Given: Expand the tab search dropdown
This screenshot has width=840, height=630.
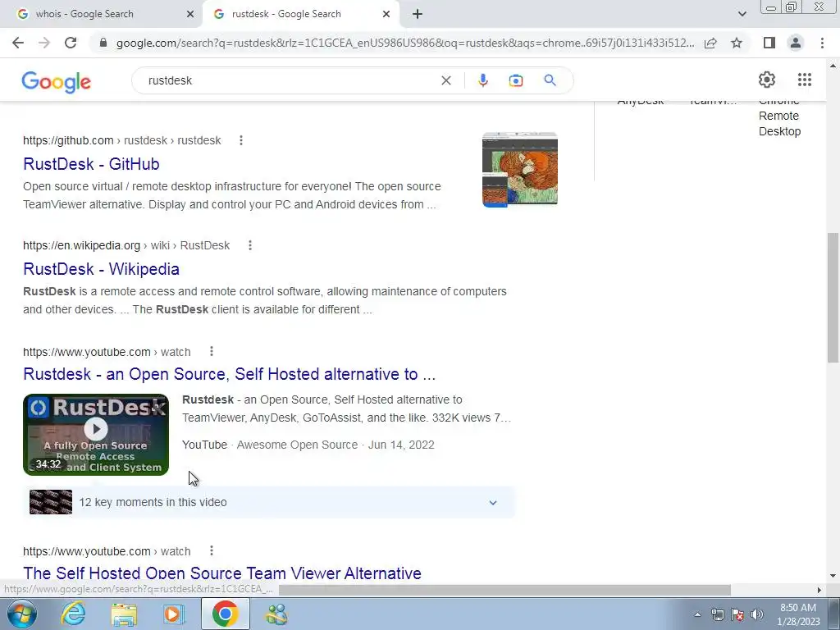Looking at the screenshot, I should 742,14.
